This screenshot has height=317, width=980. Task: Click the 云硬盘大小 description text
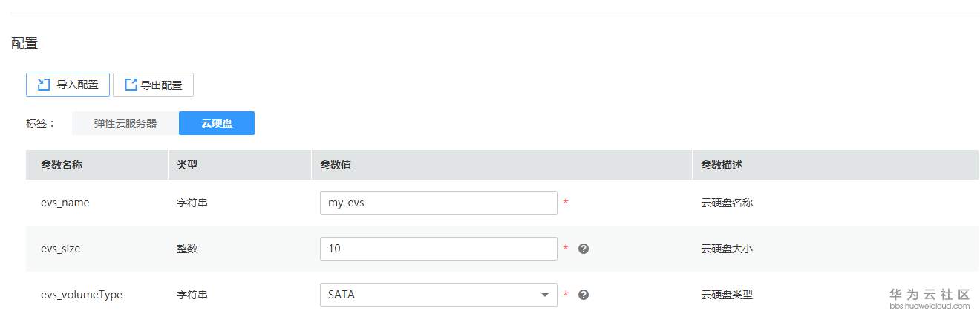tap(727, 249)
